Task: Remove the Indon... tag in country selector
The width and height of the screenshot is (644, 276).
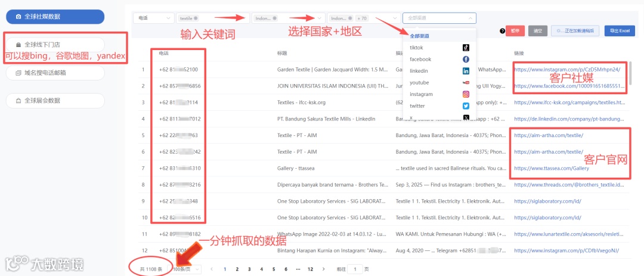Action: (274, 18)
